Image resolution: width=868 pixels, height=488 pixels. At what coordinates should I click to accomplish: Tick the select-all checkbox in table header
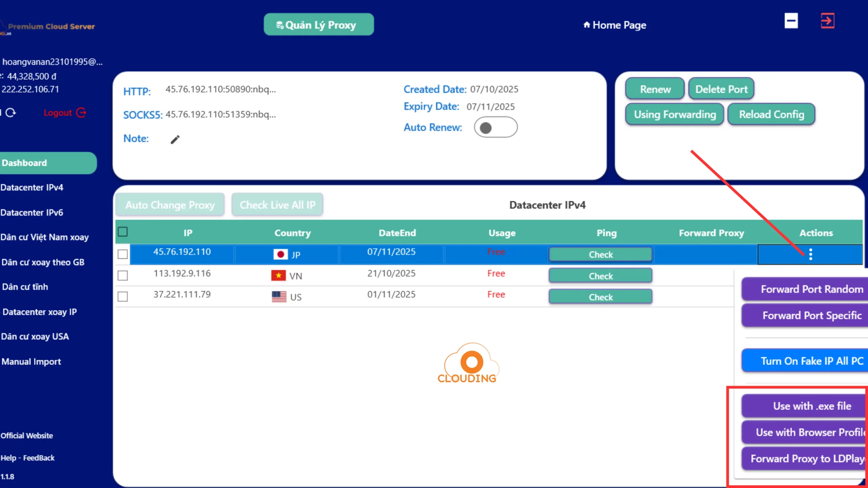pos(123,232)
